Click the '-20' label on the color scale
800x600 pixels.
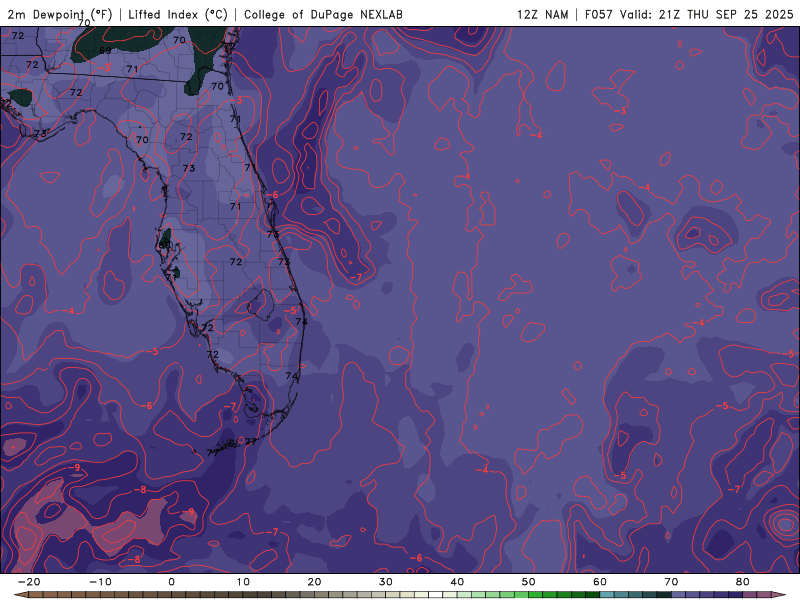pyautogui.click(x=29, y=582)
